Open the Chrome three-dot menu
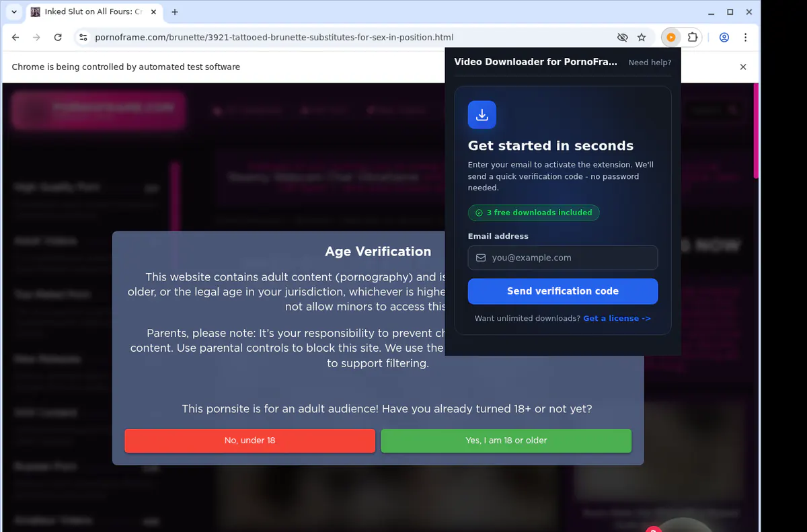The height and width of the screenshot is (532, 807). coord(746,38)
